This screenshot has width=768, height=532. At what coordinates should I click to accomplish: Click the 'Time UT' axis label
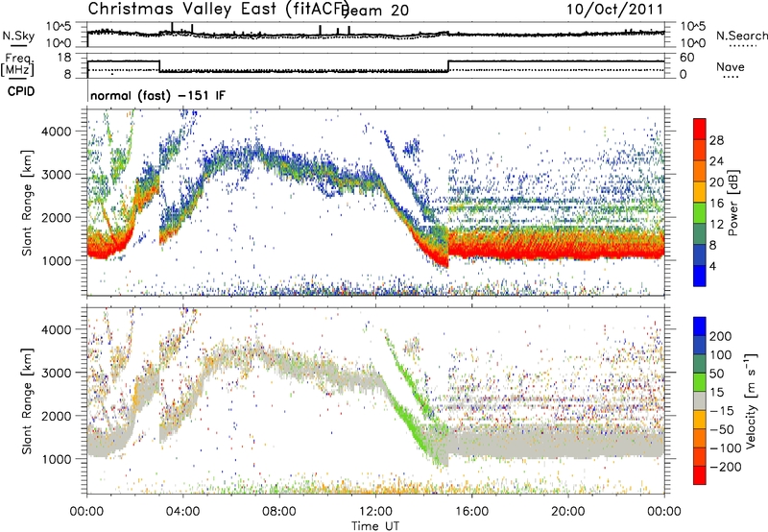pyautogui.click(x=375, y=526)
